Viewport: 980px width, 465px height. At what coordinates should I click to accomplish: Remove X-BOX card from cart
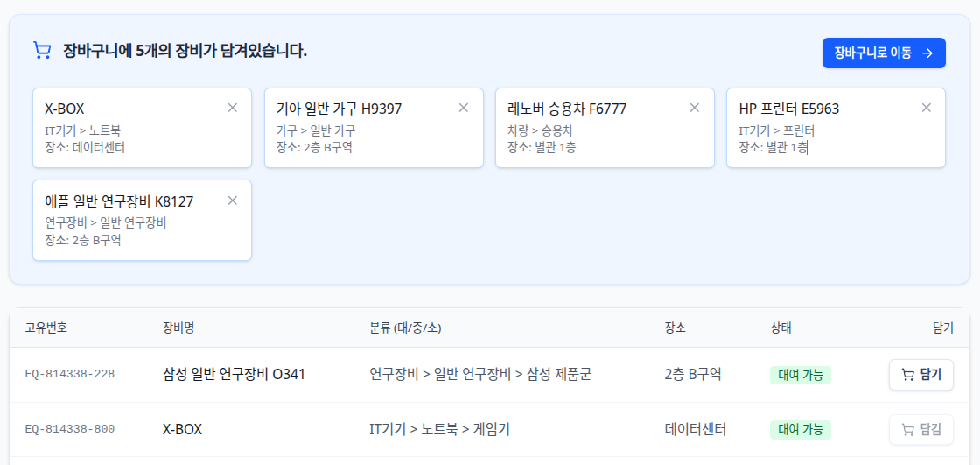point(233,108)
